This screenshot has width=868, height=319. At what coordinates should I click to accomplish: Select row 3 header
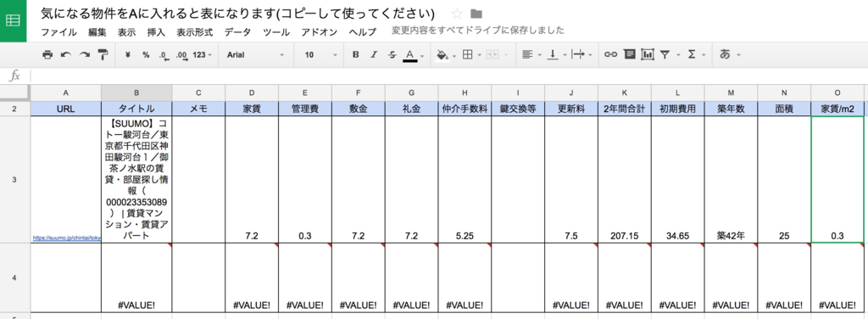pos(15,180)
